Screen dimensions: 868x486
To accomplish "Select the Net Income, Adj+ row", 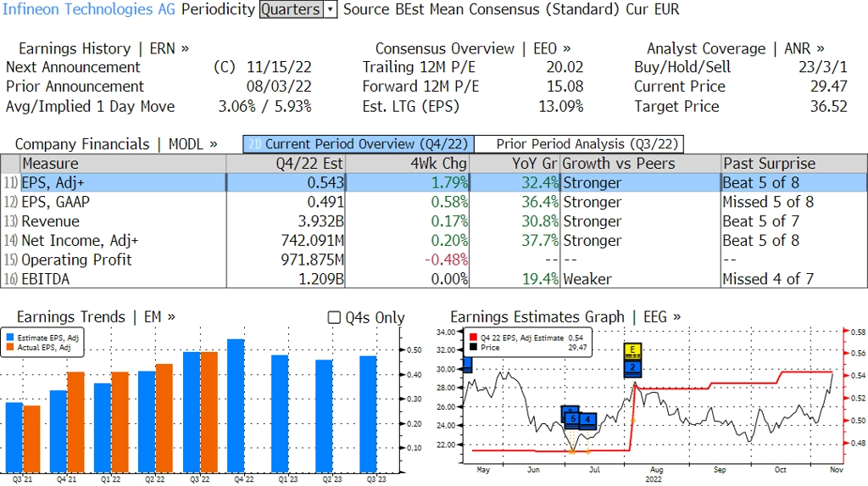I will click(x=434, y=241).
